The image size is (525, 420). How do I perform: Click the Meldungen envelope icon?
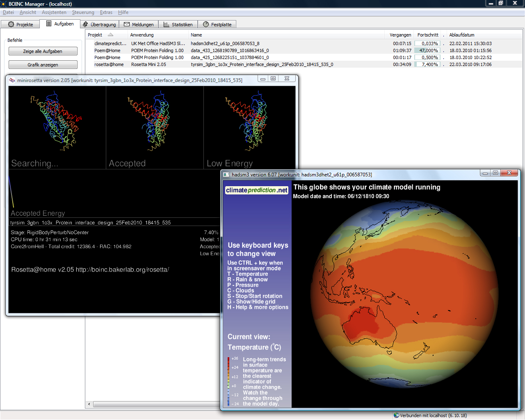(127, 25)
